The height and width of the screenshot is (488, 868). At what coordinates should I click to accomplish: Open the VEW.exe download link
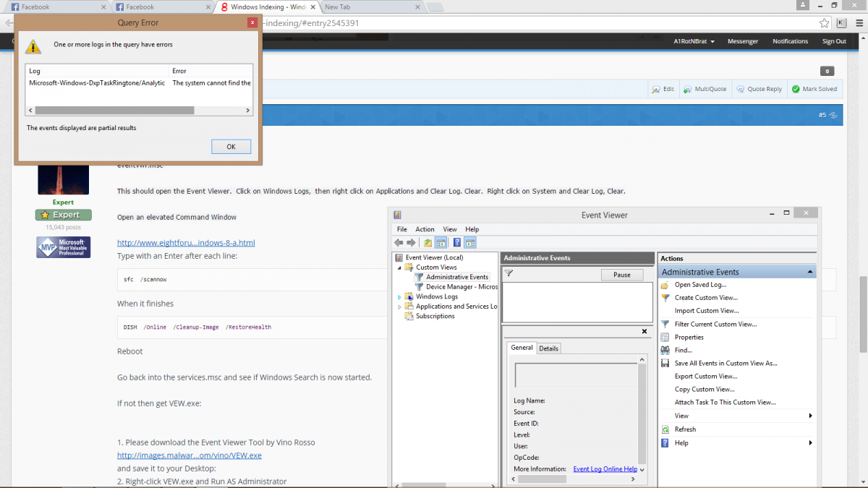tap(190, 455)
